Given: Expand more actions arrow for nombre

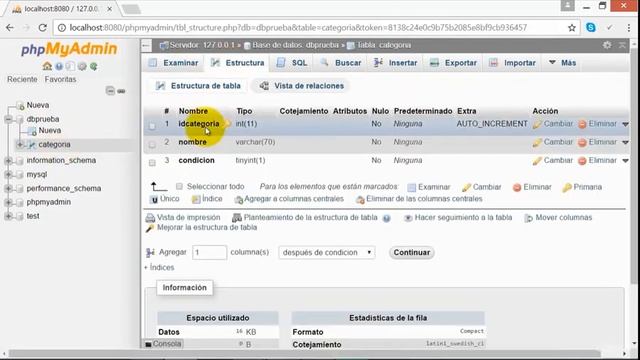Looking at the screenshot, I should coord(625,142).
